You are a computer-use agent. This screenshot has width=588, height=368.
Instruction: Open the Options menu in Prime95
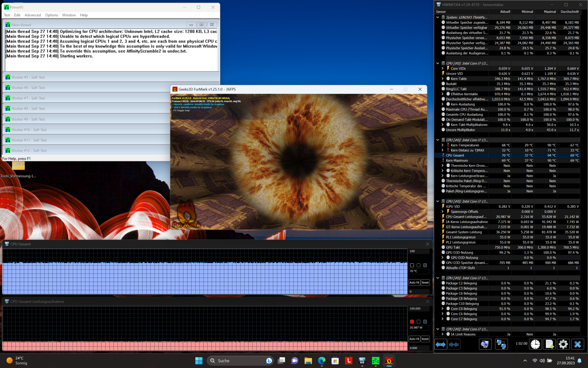(x=51, y=15)
